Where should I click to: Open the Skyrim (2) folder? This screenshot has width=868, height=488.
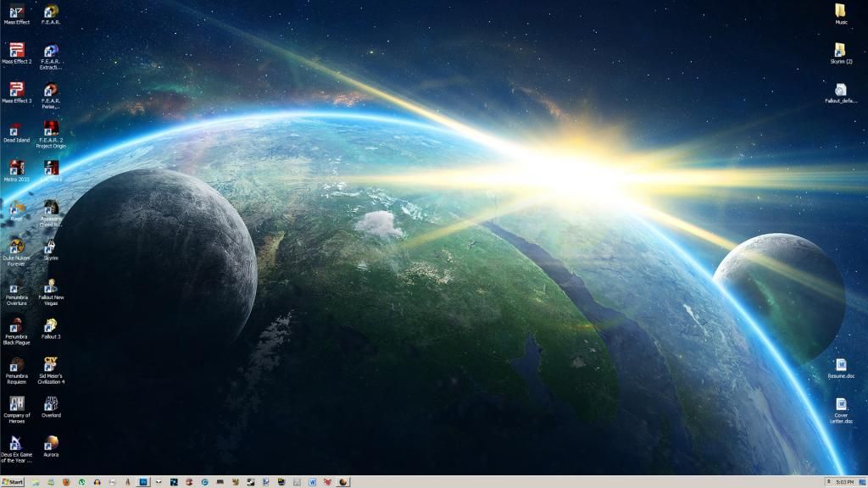click(840, 50)
